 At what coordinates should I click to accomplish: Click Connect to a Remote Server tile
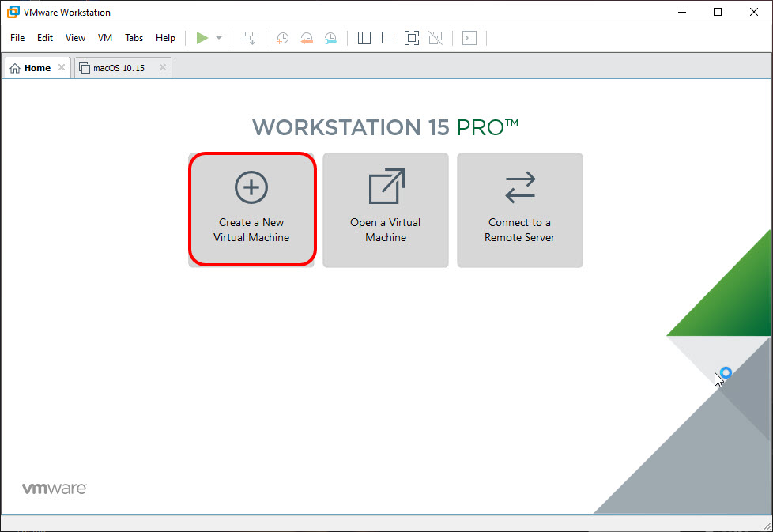coord(519,210)
